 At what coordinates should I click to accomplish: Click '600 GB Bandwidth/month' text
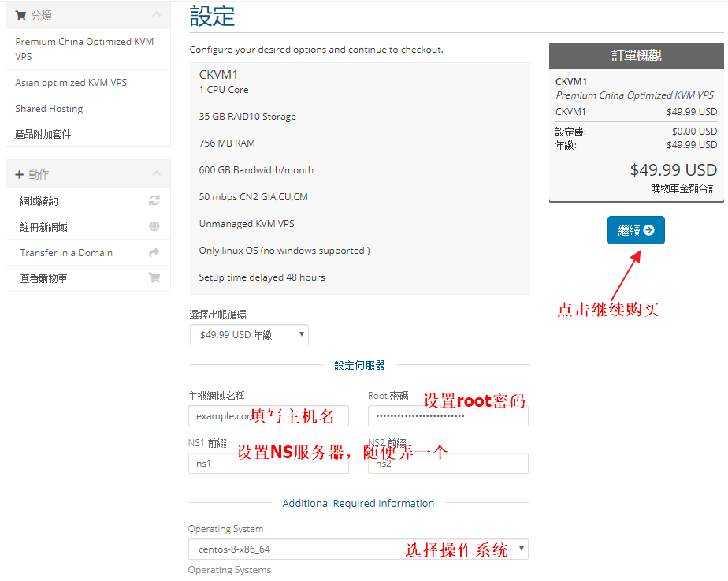point(256,170)
